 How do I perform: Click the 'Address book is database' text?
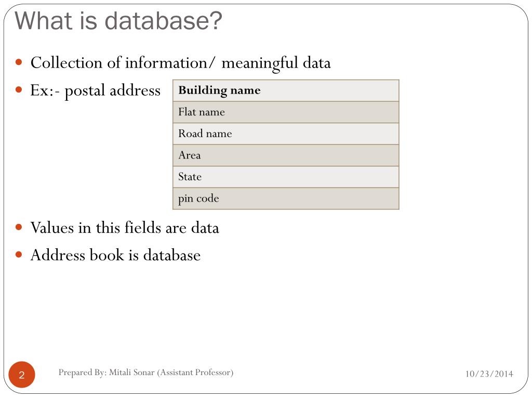coord(115,255)
